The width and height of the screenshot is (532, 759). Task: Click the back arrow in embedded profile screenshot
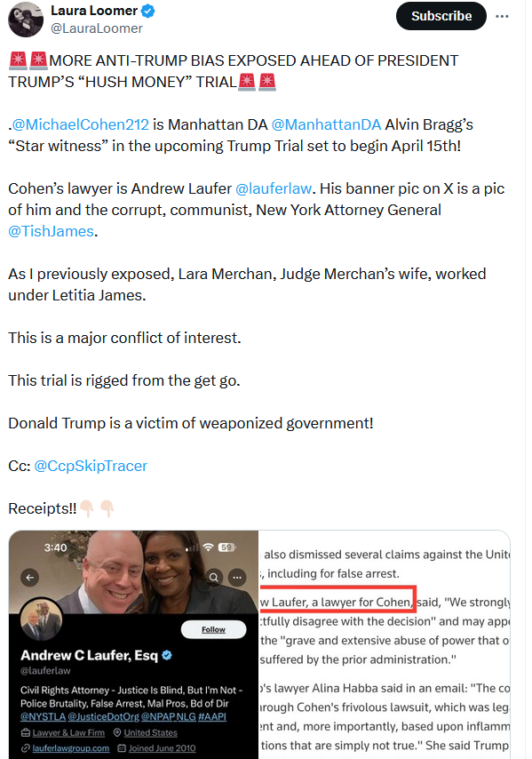pos(30,577)
